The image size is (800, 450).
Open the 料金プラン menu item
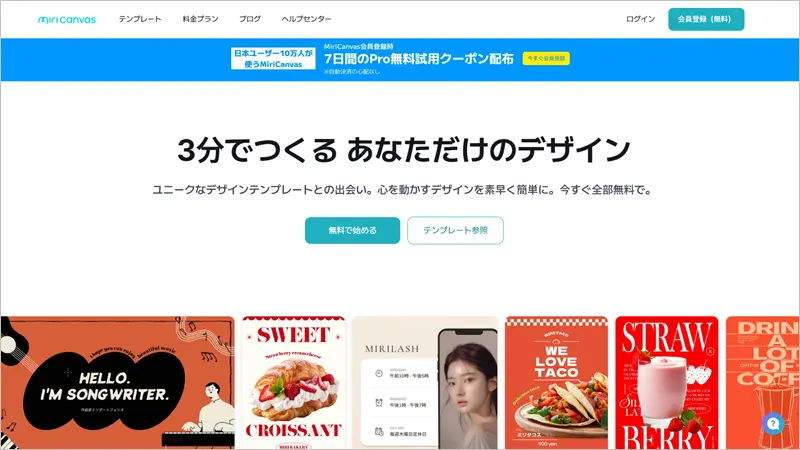click(201, 19)
